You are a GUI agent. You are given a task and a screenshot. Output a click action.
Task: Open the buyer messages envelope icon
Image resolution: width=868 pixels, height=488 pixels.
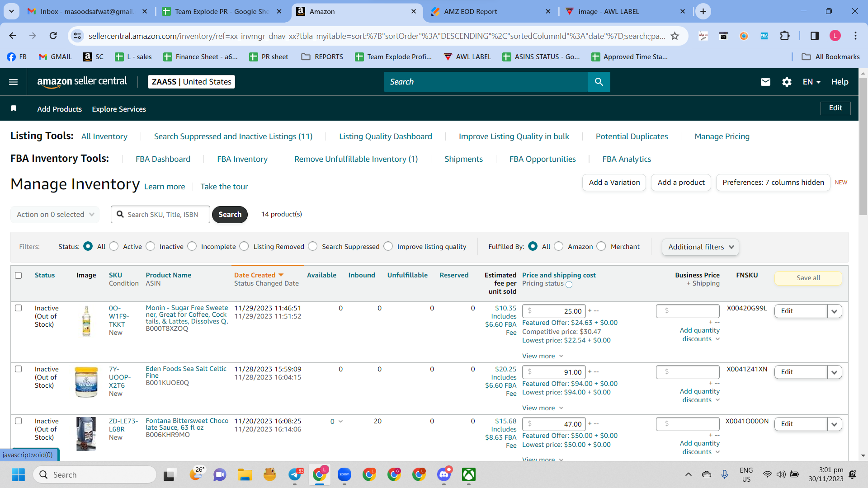click(x=765, y=82)
